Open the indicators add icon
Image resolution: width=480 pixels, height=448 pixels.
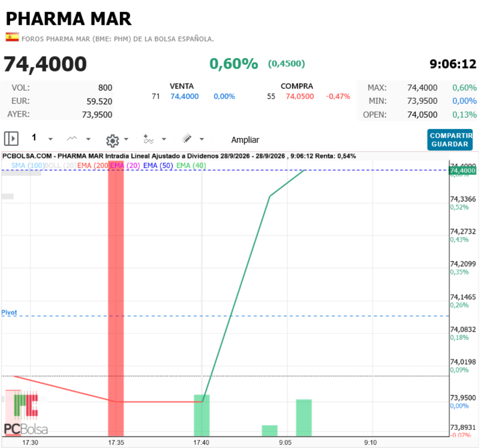tap(148, 139)
